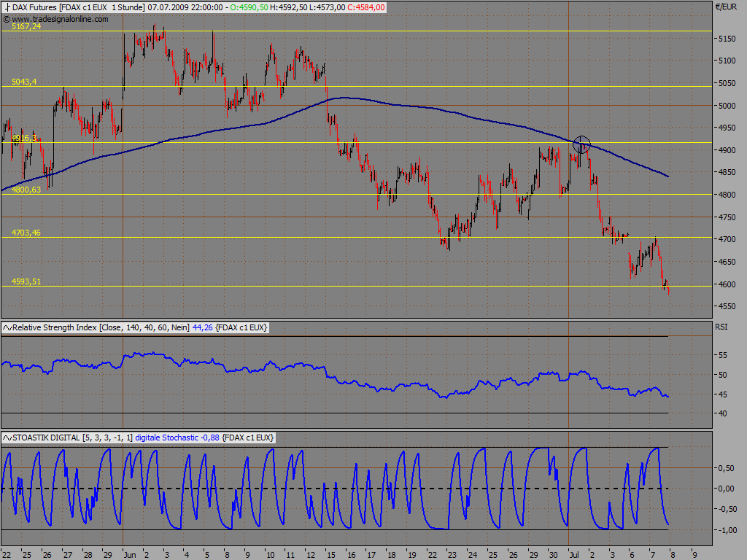Select the 4593,51 horizontal level label
747x560 pixels.
(x=26, y=281)
